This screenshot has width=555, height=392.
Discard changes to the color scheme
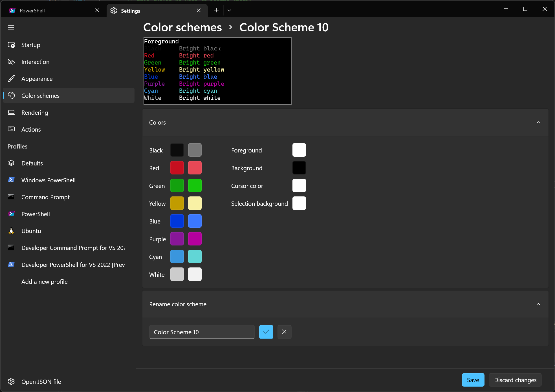pos(515,380)
